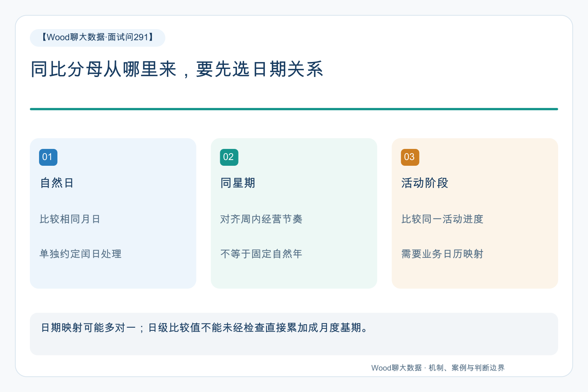Click the card title 自然日
588x392 pixels.
pyautogui.click(x=57, y=183)
